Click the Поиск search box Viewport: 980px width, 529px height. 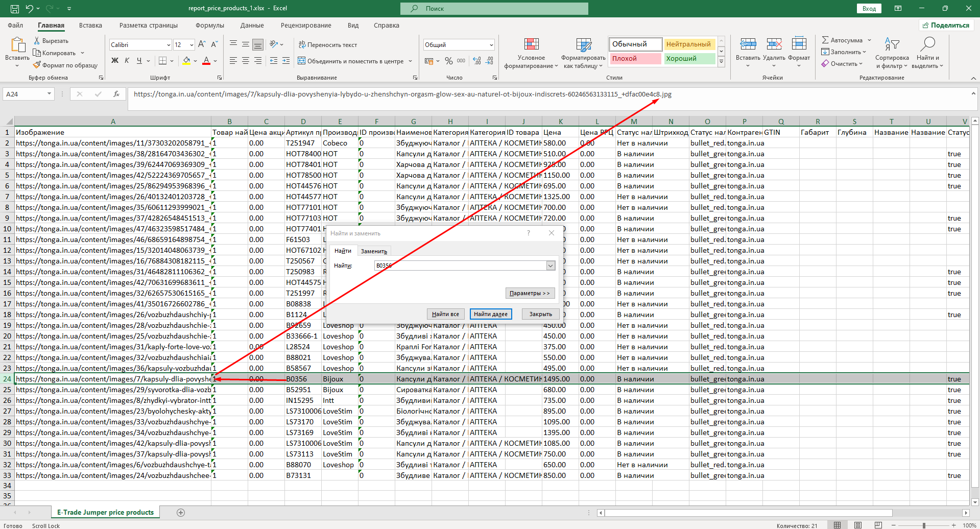tap(494, 8)
